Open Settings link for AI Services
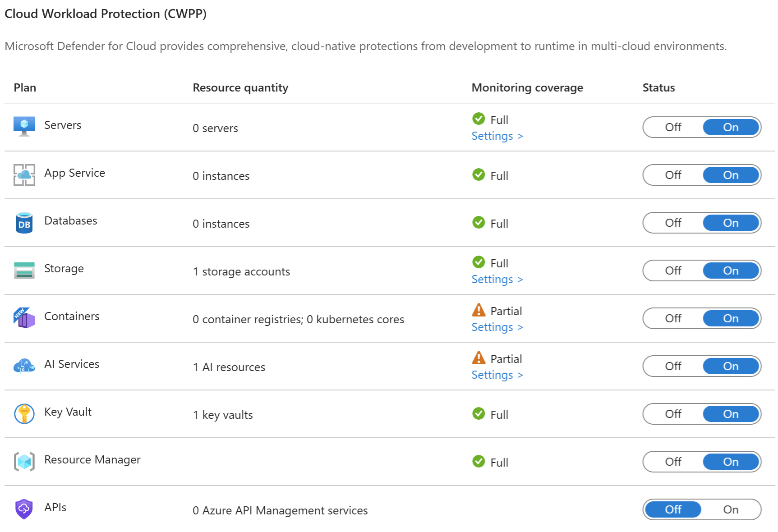778x532 pixels. click(x=497, y=375)
